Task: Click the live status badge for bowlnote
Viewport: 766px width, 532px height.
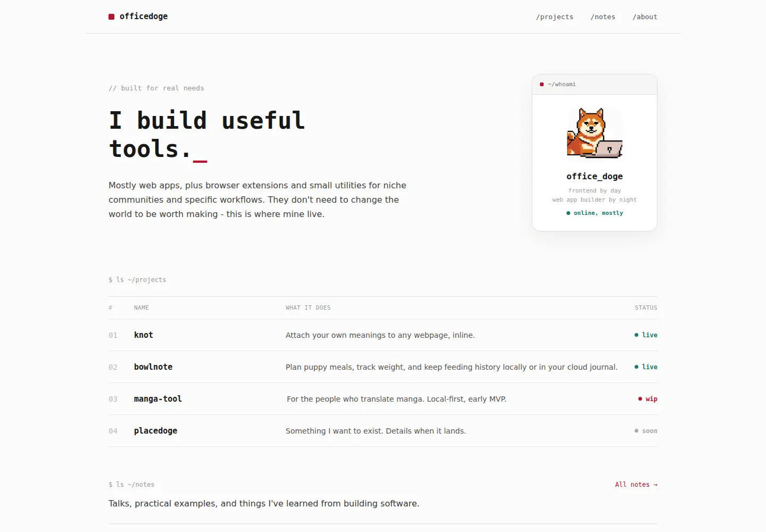Action: (x=646, y=367)
